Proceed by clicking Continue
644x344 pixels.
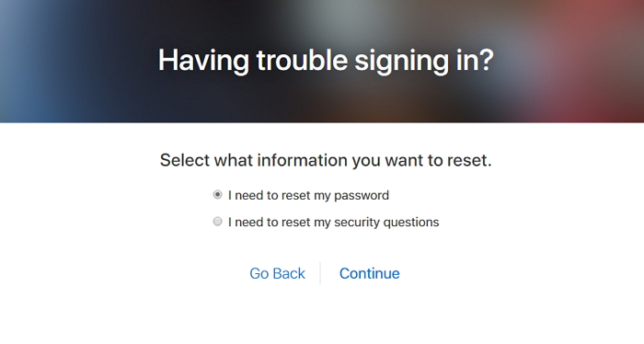point(369,273)
